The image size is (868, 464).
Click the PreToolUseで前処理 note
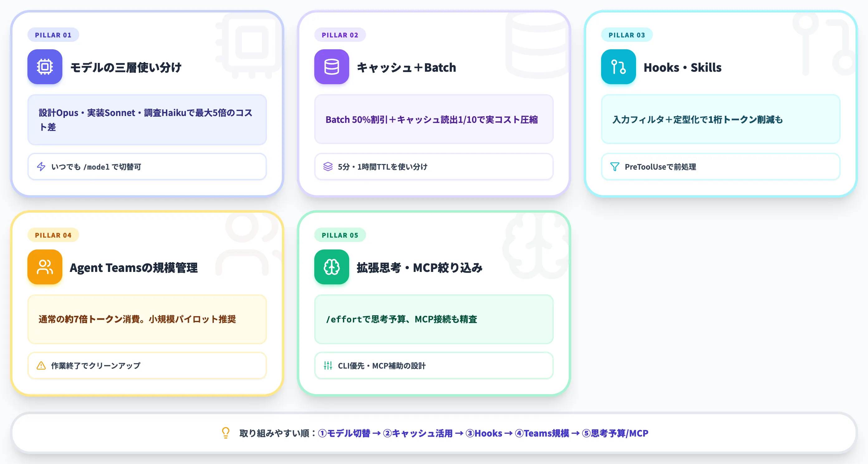click(721, 167)
